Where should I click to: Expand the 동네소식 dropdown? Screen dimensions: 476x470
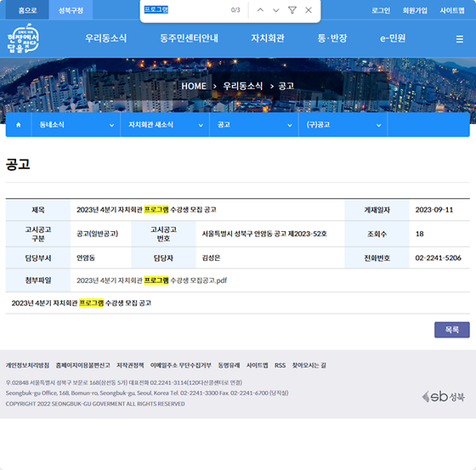pyautogui.click(x=76, y=125)
